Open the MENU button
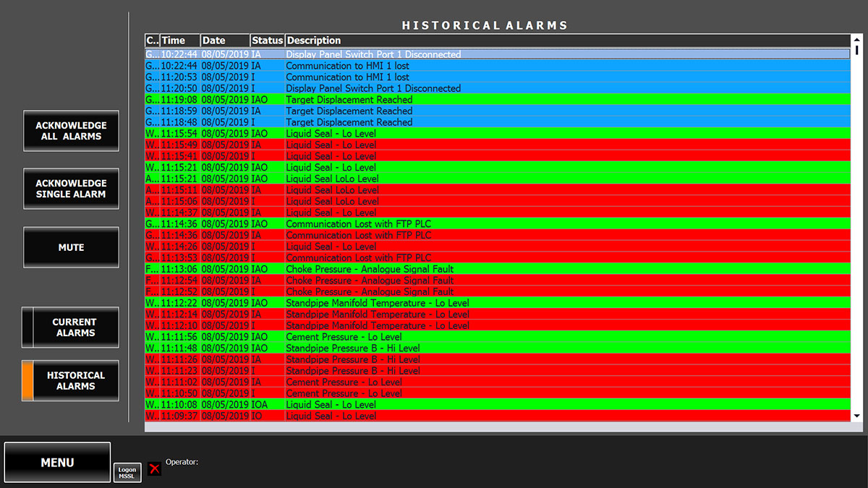Screen dimensions: 868x488 [x=57, y=463]
